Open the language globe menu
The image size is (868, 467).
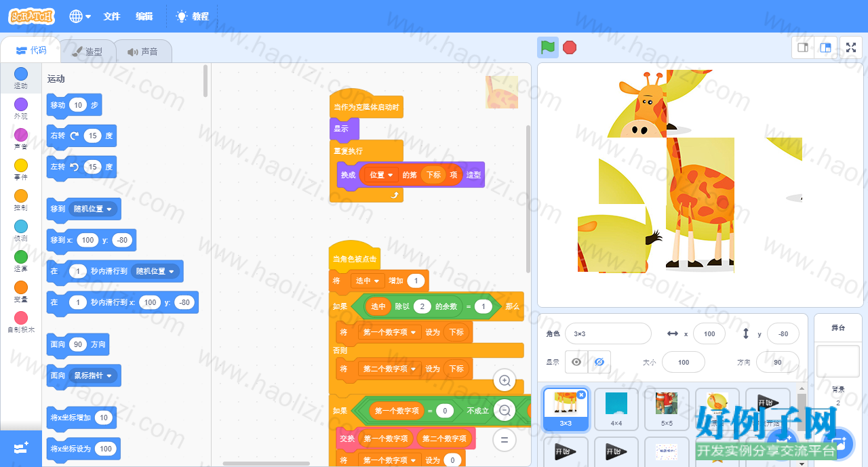[80, 16]
